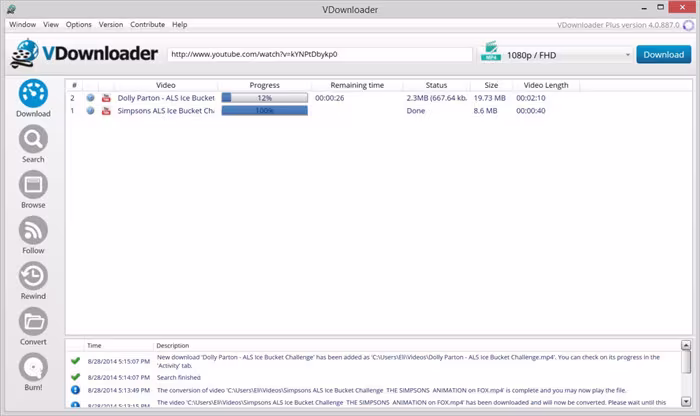Click the Description column header in log
This screenshot has height=416, width=700.
pyautogui.click(x=173, y=345)
